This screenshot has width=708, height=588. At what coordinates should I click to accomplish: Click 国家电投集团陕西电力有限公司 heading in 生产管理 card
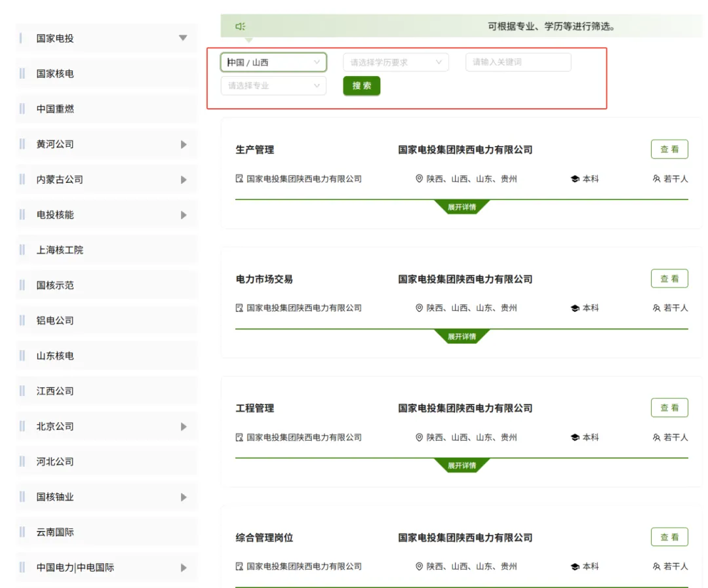(x=465, y=149)
